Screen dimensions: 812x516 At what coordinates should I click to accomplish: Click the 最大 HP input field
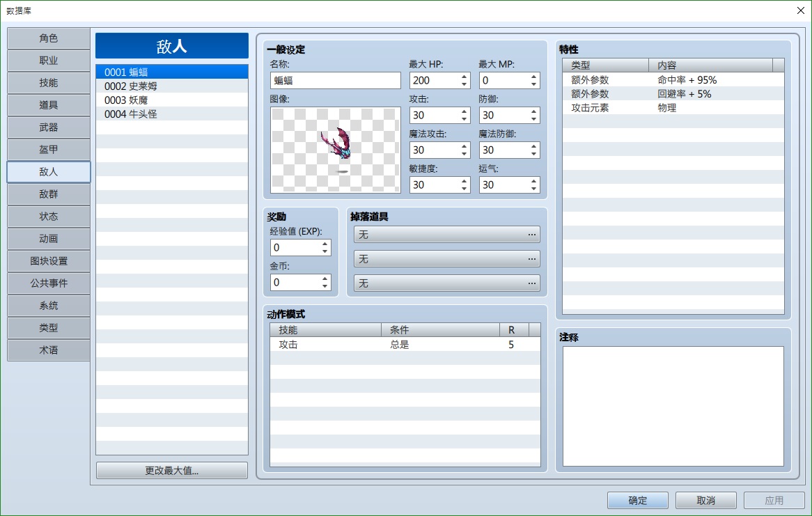pos(434,80)
